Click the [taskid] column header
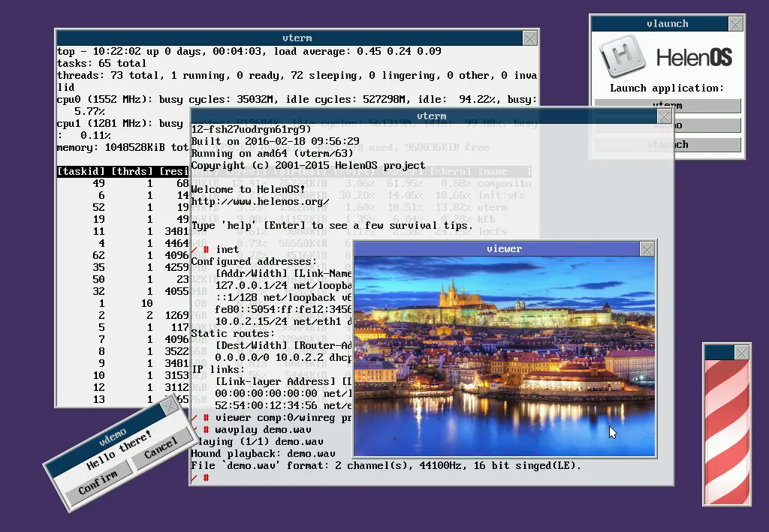The height and width of the screenshot is (532, 769). (x=81, y=171)
